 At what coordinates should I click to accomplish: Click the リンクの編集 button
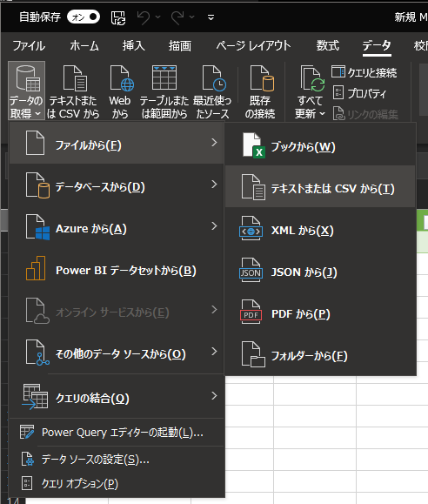pos(365,114)
